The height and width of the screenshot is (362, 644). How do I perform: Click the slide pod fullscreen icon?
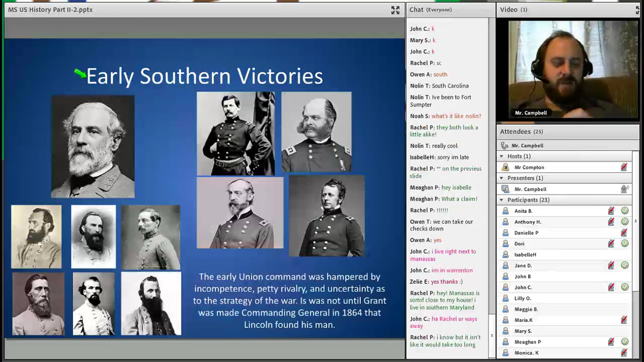395,10
